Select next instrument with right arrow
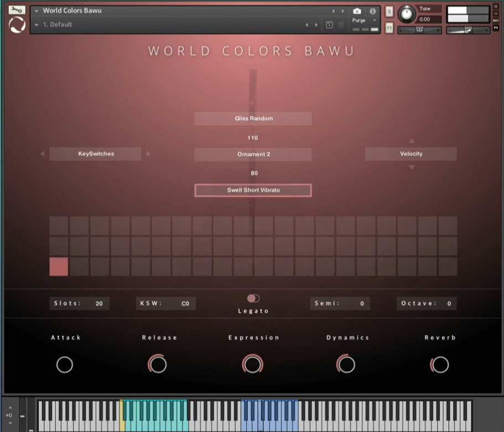Screen dimensions: 504x432 coord(342,11)
